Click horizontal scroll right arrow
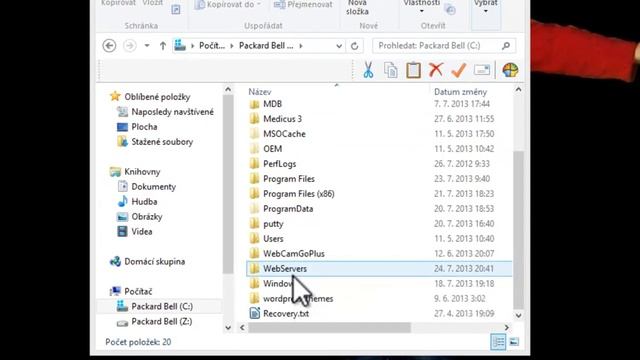 (x=507, y=327)
